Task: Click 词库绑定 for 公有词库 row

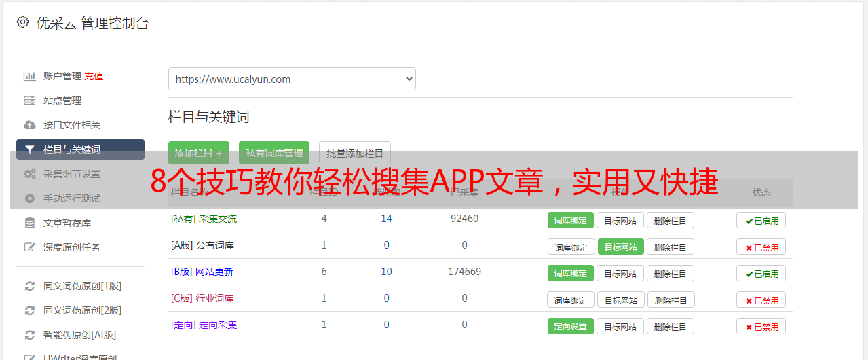Action: tap(571, 247)
